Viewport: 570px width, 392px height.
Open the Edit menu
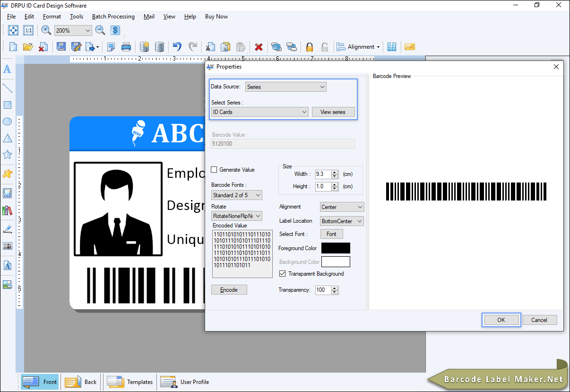tap(29, 17)
